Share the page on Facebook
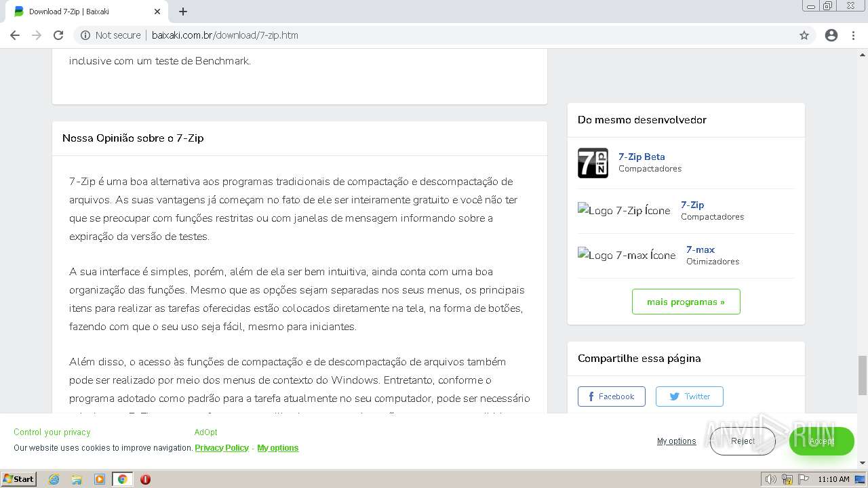The image size is (868, 488). 611,396
